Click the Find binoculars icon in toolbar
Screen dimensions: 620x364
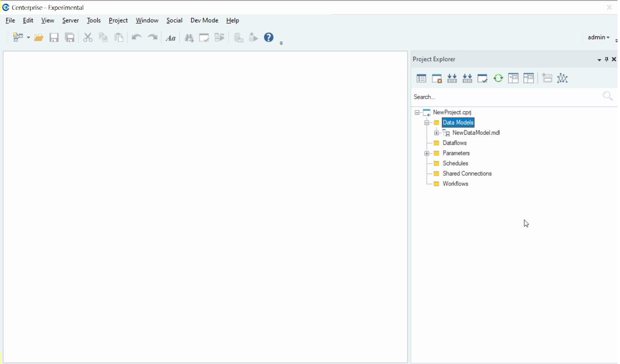pyautogui.click(x=189, y=38)
